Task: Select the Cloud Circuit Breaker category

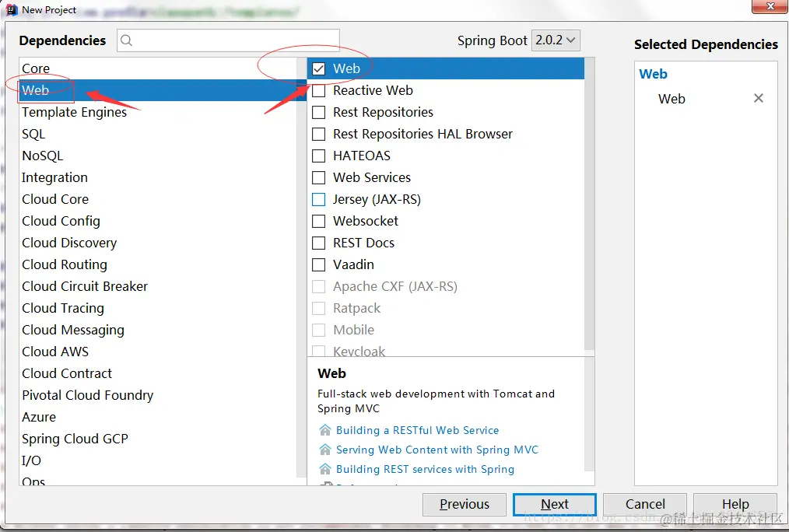Action: (x=158, y=286)
